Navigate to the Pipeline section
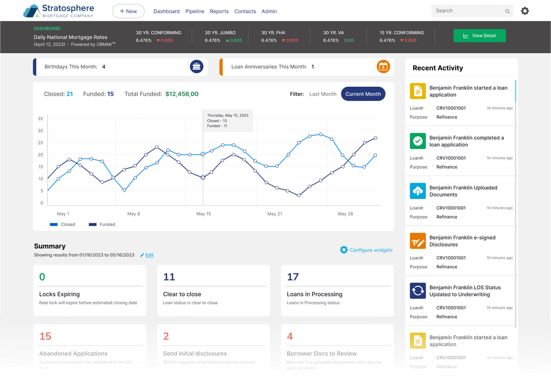Screen dimensions: 551x392 click(x=195, y=11)
